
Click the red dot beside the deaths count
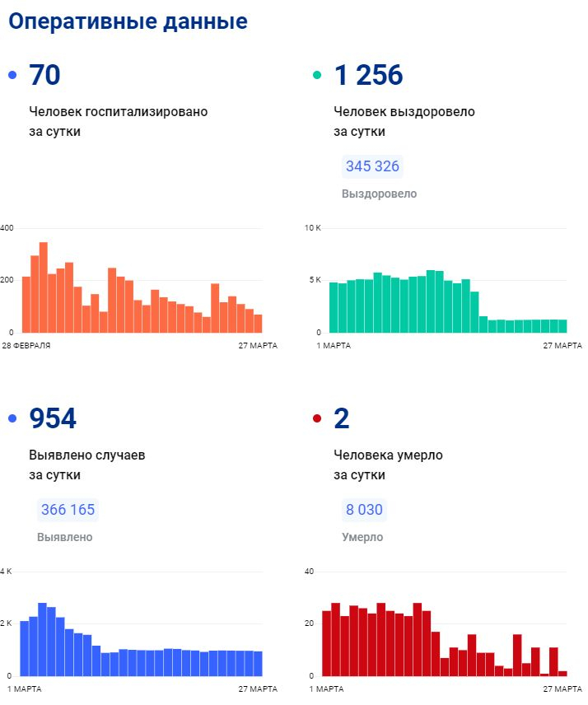[317, 419]
